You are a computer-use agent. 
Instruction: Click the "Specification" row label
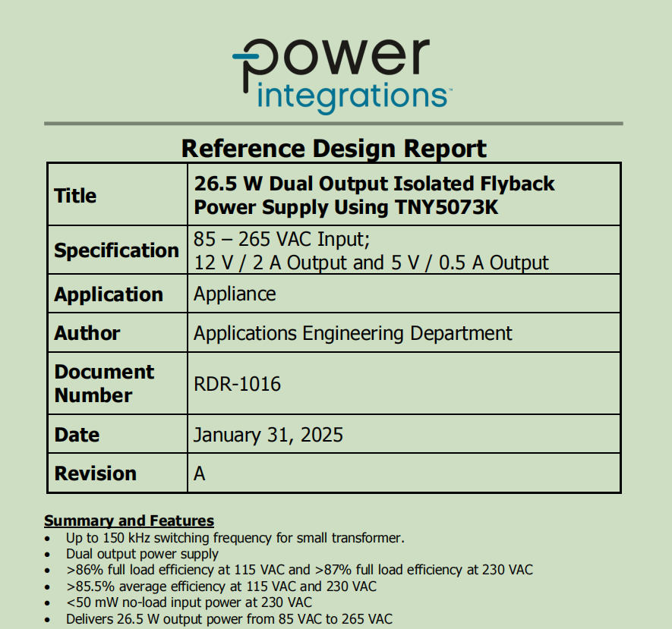[117, 250]
